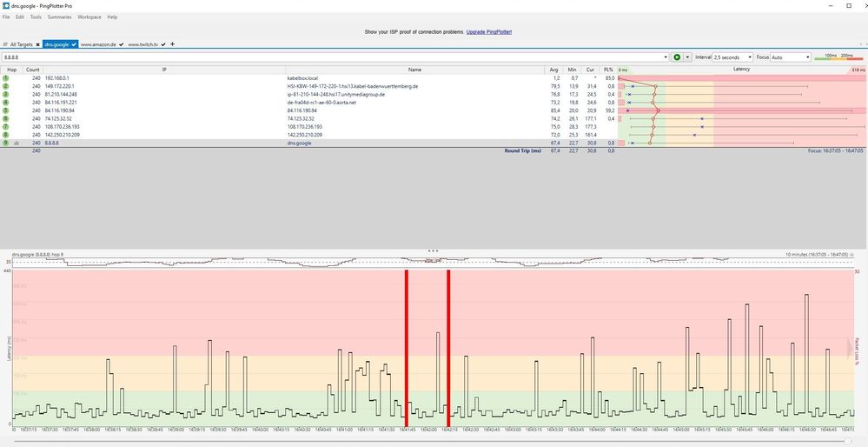
Task: Select the 108.170.236.193 cell in IP column
Action: [x=62, y=126]
